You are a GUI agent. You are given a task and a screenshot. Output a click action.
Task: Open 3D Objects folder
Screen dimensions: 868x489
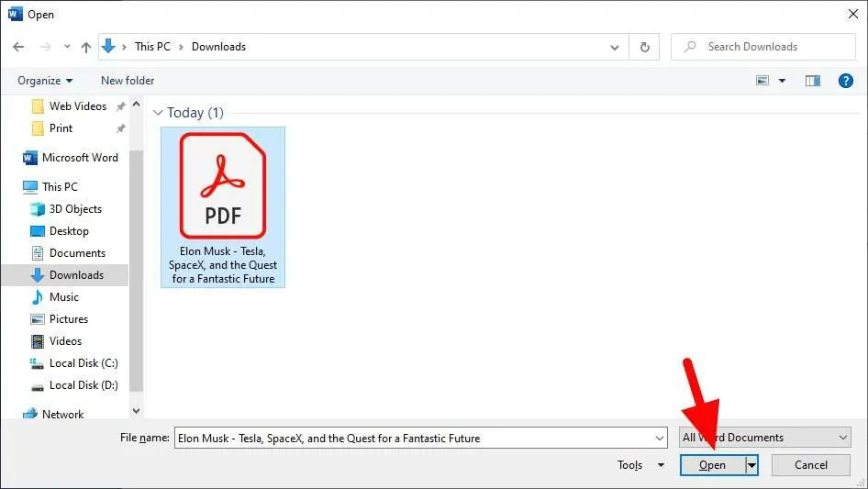[66, 209]
